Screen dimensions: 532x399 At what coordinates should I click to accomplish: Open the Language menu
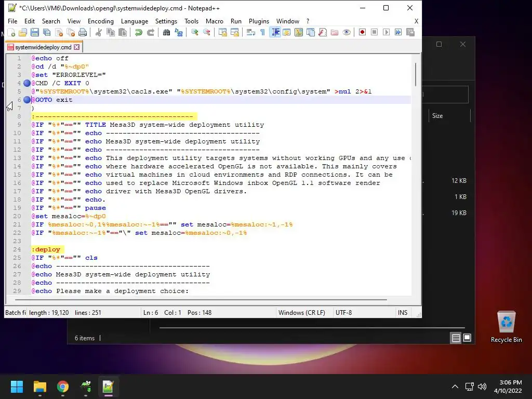pyautogui.click(x=135, y=21)
